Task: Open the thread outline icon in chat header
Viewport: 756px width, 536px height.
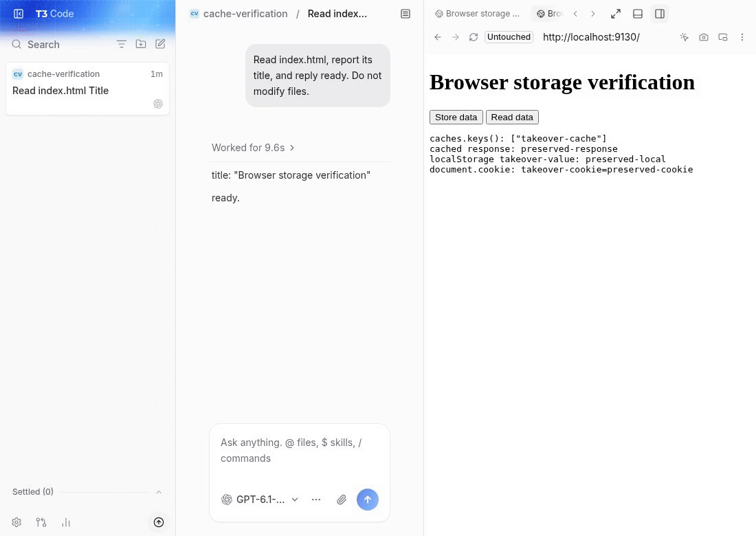Action: (405, 14)
